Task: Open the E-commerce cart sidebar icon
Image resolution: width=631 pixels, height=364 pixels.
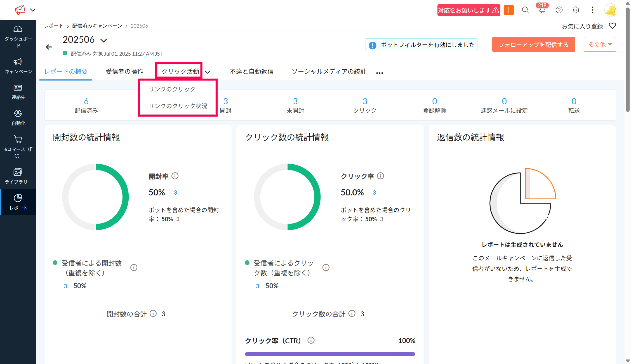Action: point(18,139)
